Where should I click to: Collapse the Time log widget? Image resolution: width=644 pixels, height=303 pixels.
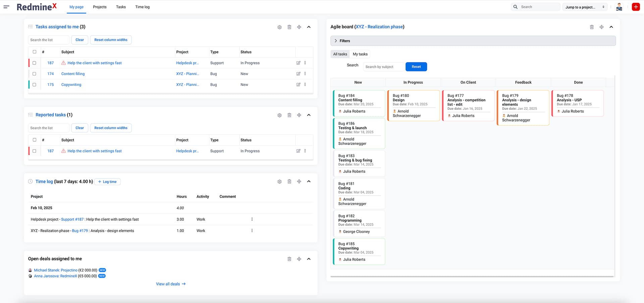coord(309,182)
